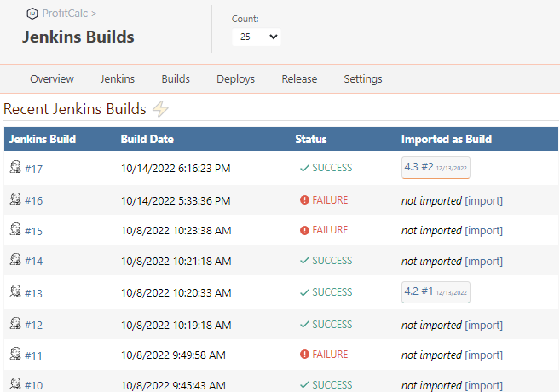The height and width of the screenshot is (392, 560).
Task: Click the Build Date column header
Action: point(148,139)
